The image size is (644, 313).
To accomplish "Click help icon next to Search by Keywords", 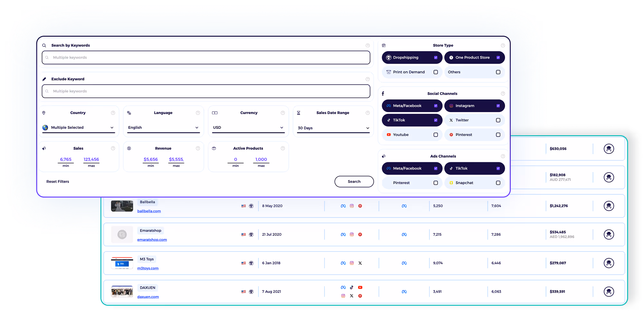I will [368, 45].
